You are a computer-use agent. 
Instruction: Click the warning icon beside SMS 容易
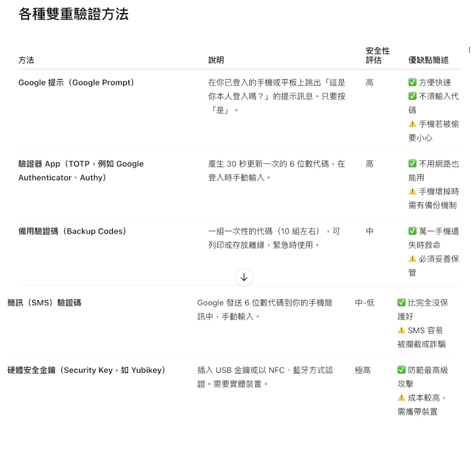point(402,330)
